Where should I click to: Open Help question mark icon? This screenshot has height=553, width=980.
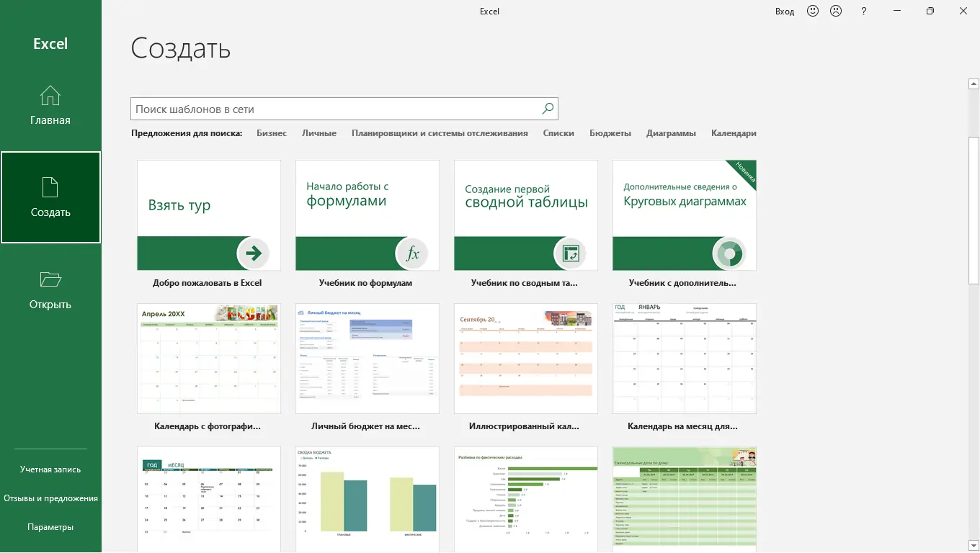point(864,12)
